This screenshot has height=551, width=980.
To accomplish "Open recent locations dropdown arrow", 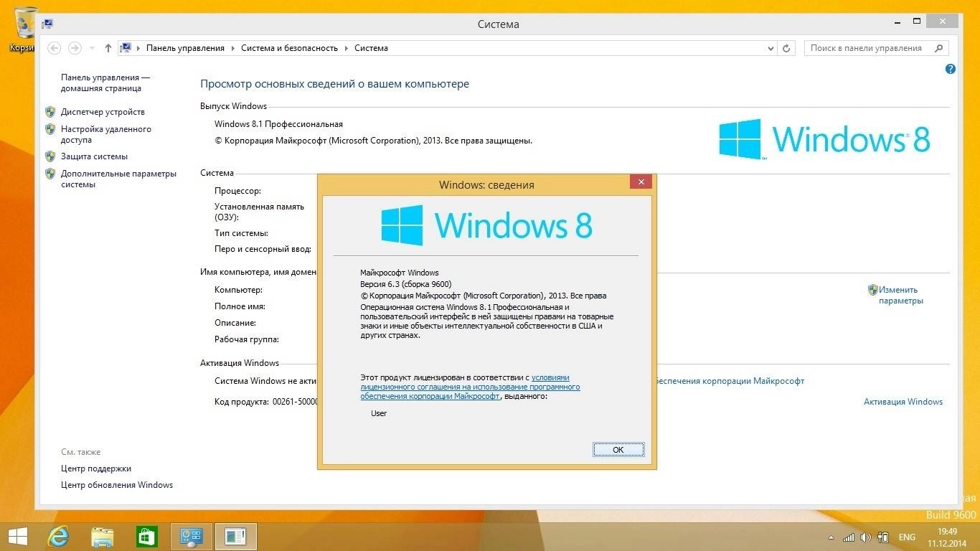I will click(92, 48).
